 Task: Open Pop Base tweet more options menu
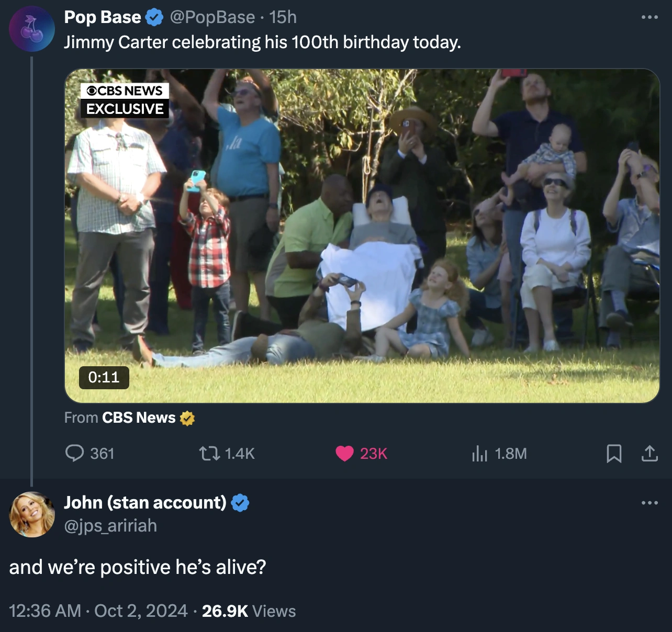tap(649, 17)
